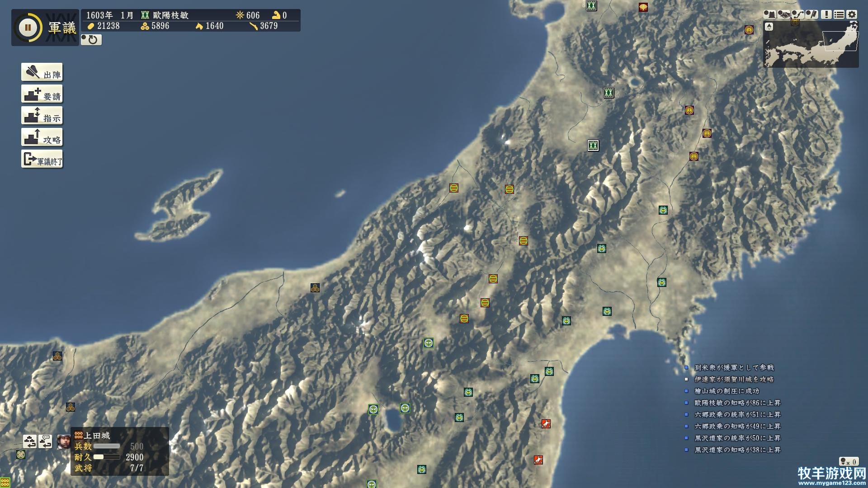Open log entry 黒沢道家の統率が50に上昇
Viewport: 868px width, 488px height.
tap(738, 438)
